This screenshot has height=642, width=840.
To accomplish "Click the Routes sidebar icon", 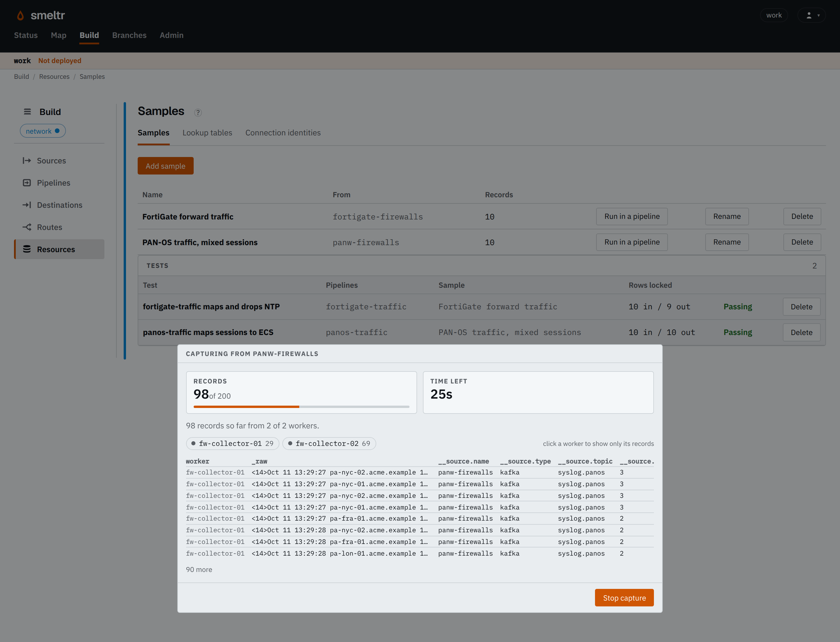I will point(27,227).
